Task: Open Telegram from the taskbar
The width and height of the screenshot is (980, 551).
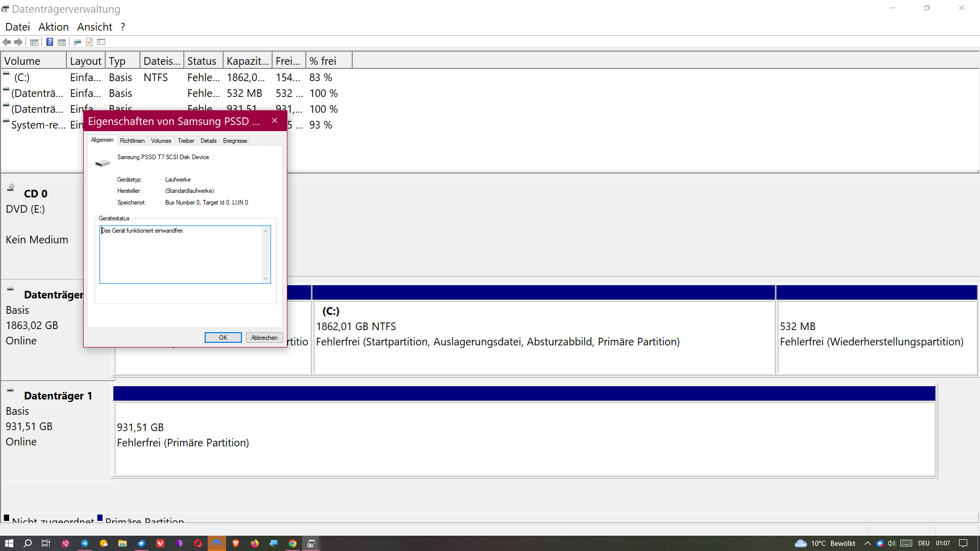Action: 85,543
